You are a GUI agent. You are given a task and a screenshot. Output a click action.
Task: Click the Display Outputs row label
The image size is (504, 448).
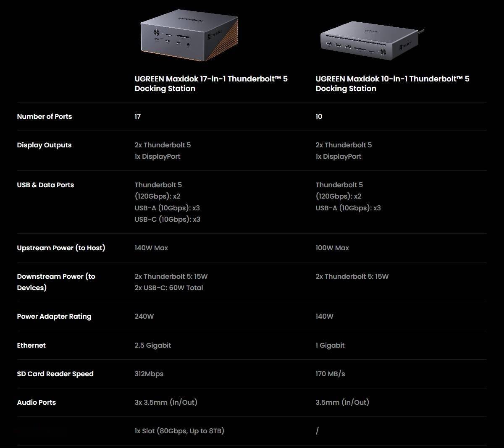point(44,145)
